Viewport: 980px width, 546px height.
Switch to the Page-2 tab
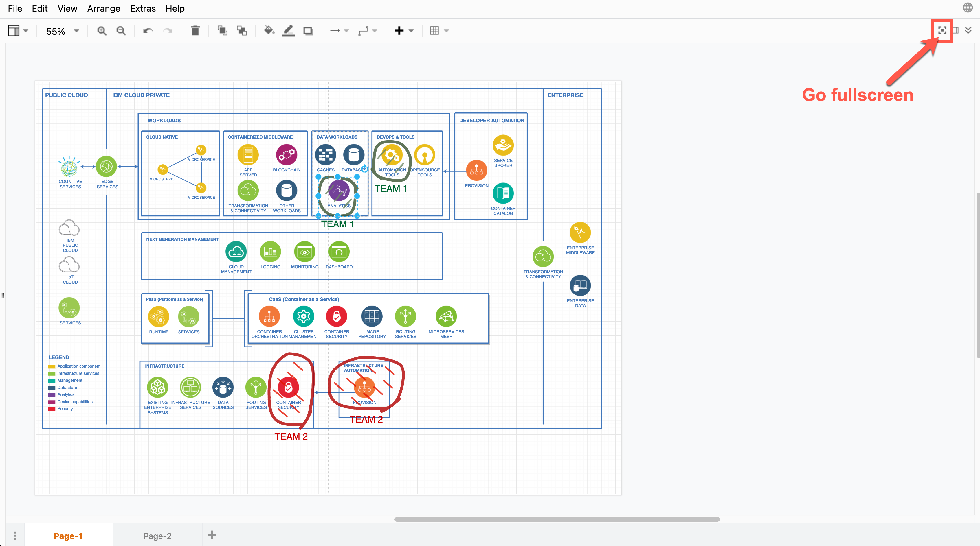(157, 536)
